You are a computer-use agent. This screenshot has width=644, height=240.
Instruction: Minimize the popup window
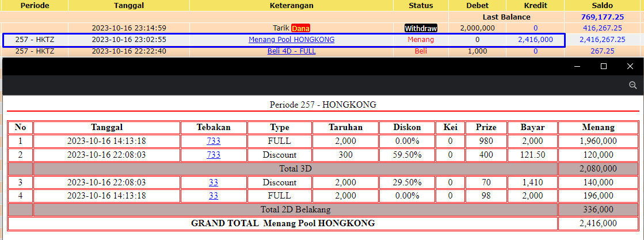(x=577, y=66)
